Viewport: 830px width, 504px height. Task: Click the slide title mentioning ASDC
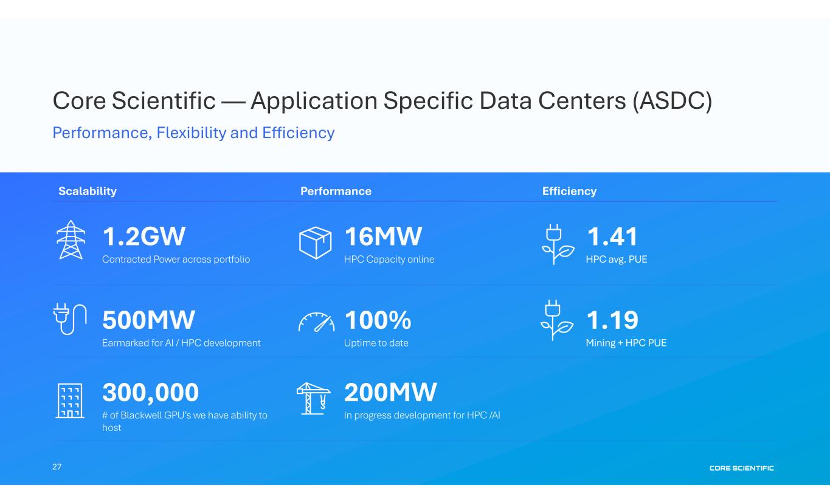click(382, 102)
